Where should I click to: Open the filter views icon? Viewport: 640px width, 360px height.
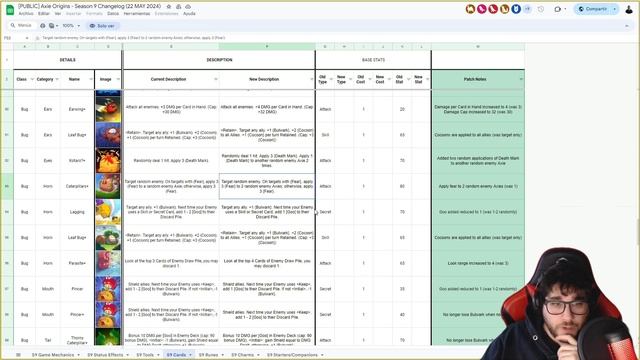click(53, 25)
